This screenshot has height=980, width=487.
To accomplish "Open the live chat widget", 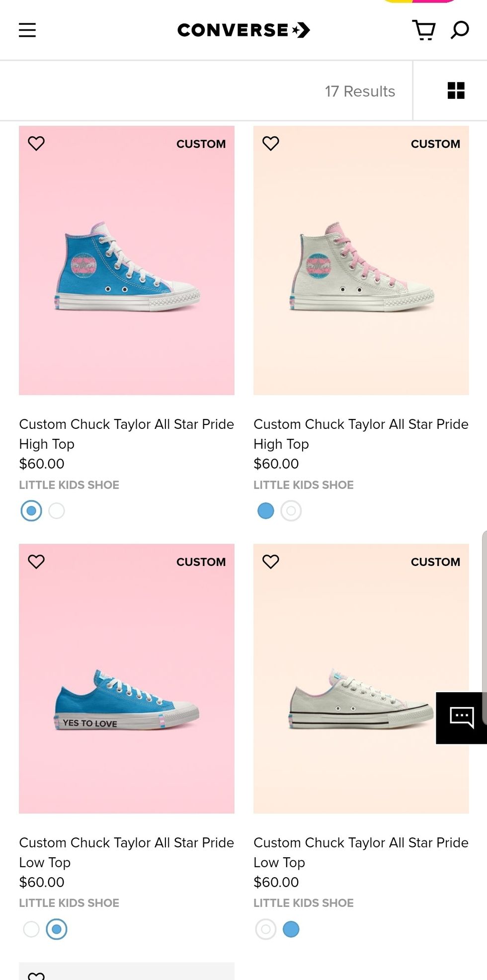I will pos(461,718).
